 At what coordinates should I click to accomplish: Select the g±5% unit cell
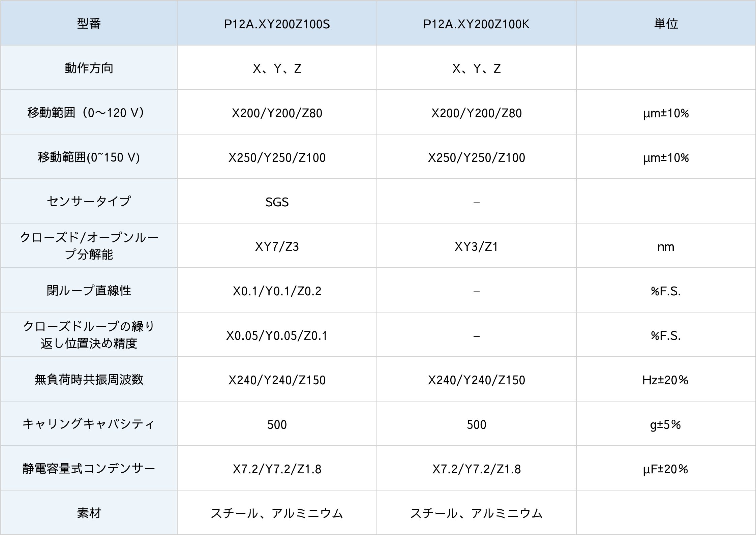[666, 424]
